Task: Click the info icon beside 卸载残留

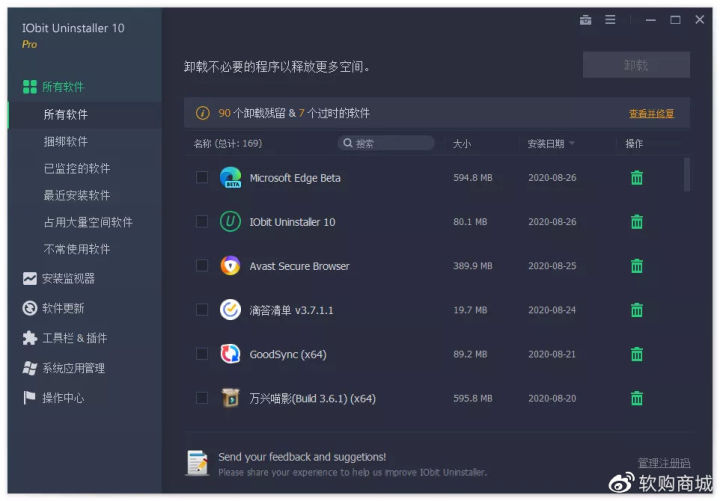Action: point(202,113)
